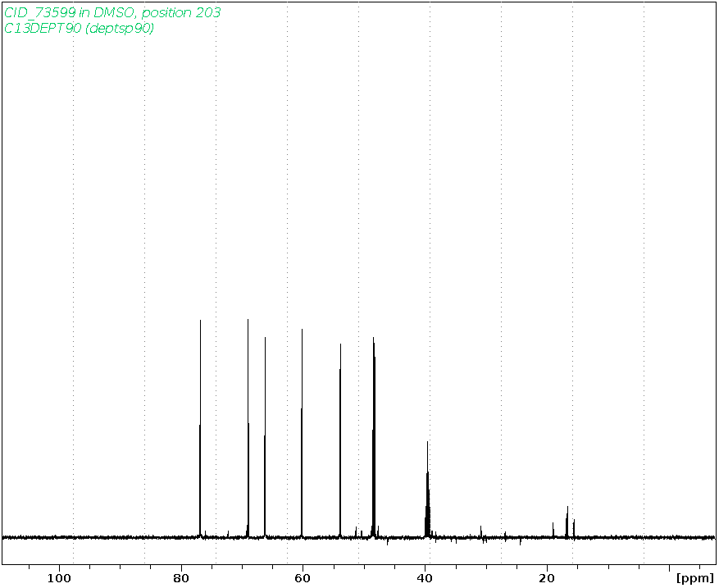
Task: Pick the peak near 66 ppm
Action: pos(265,436)
